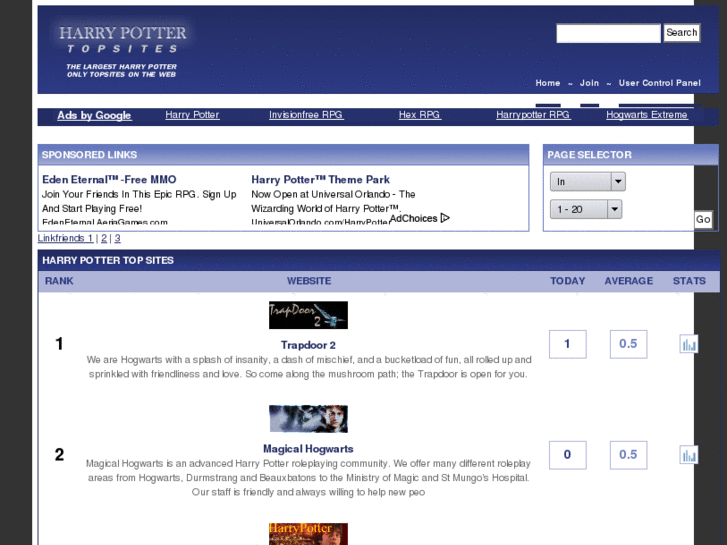
Task: Click the Home menu link
Action: [x=548, y=83]
